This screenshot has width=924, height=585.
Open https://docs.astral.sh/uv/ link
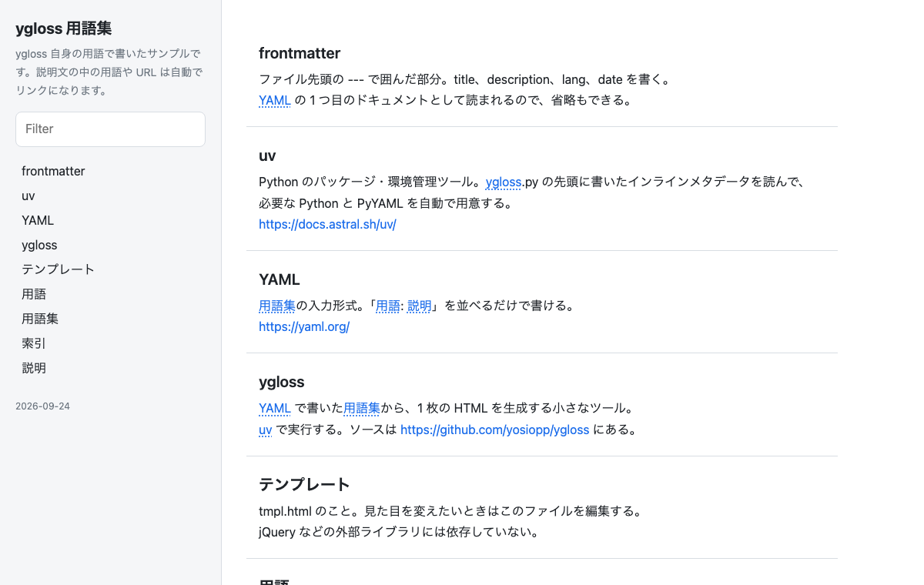click(x=327, y=225)
